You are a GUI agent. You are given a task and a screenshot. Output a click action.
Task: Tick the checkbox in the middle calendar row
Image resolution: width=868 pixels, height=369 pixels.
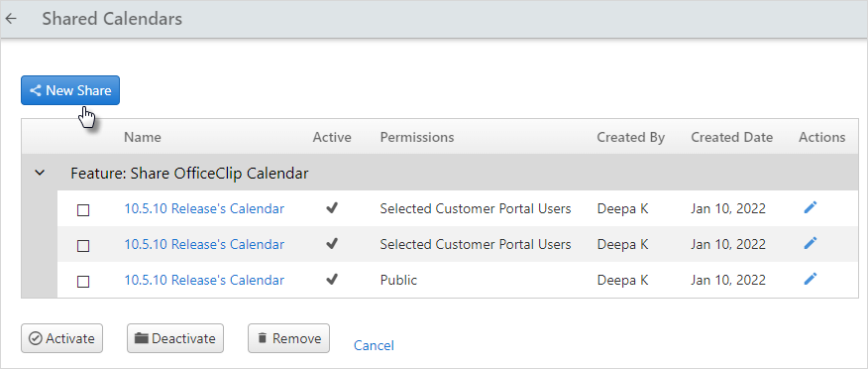(x=83, y=246)
